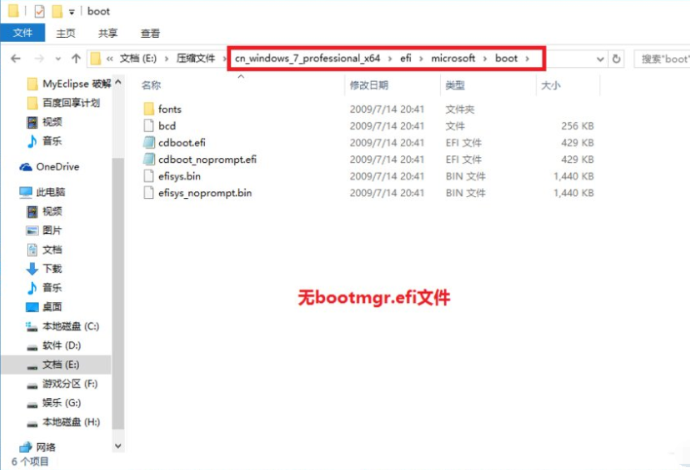Image resolution: width=690 pixels, height=470 pixels.
Task: Open quick access toolbar customize dropdown
Action: 71,12
